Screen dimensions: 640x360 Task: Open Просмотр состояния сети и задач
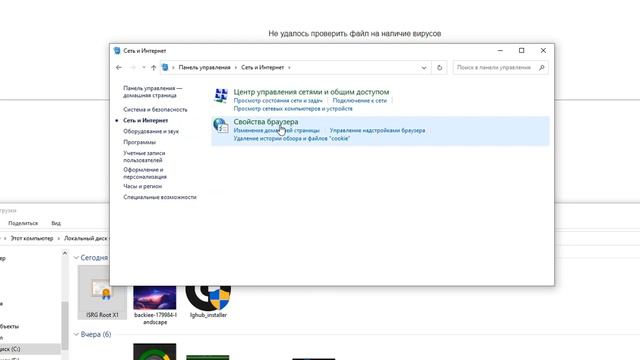278,100
